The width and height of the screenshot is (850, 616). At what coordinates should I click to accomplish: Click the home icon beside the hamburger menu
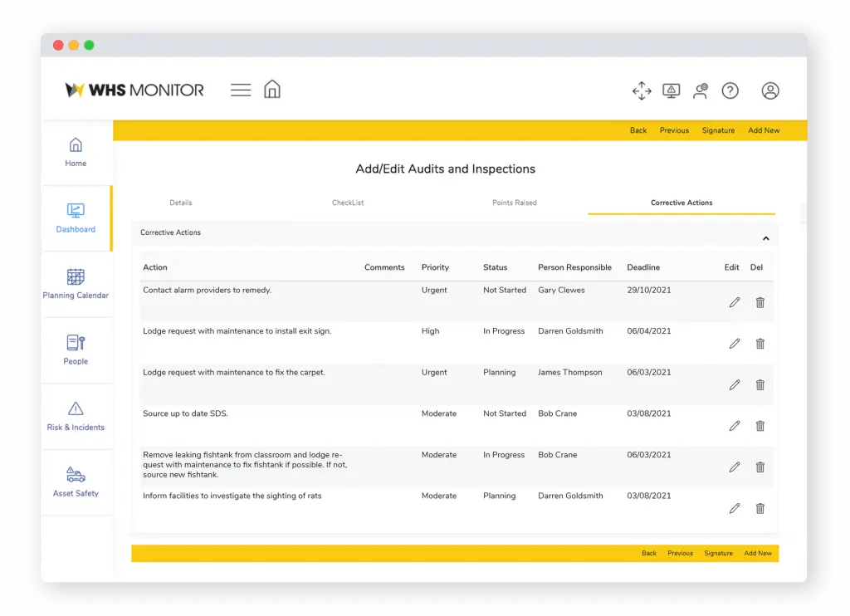pos(272,89)
